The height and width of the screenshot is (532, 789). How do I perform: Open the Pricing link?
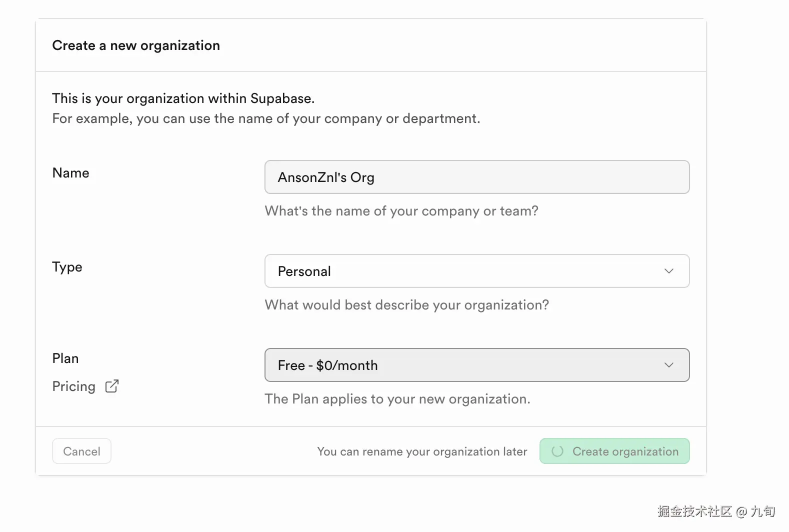[74, 386]
